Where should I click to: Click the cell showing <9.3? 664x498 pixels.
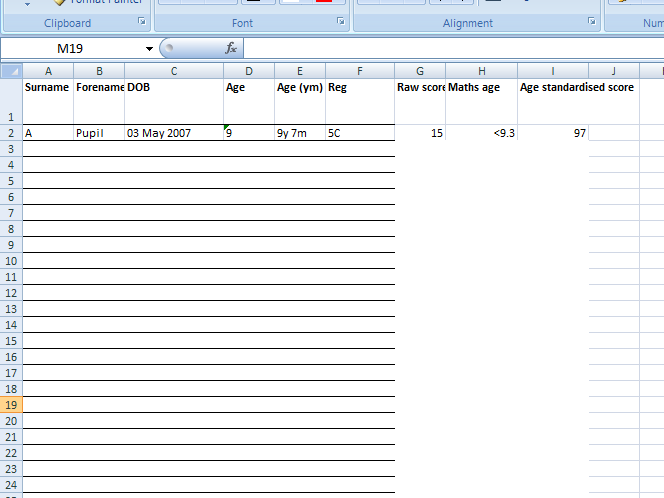pos(481,133)
